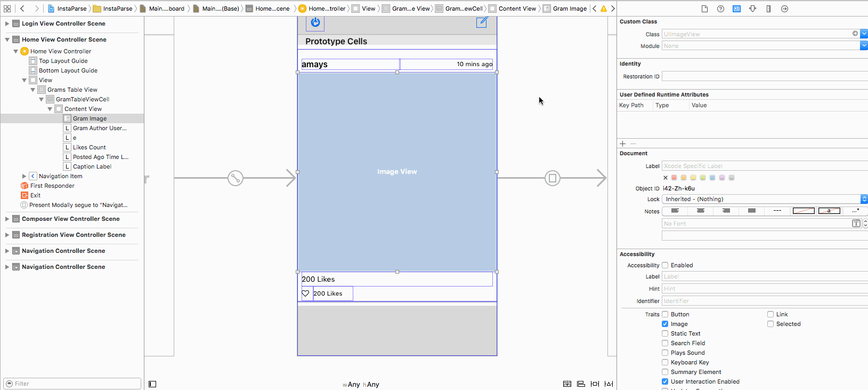Select the blue label color swatch
Viewport: 868px width, 390px height.
click(x=712, y=178)
